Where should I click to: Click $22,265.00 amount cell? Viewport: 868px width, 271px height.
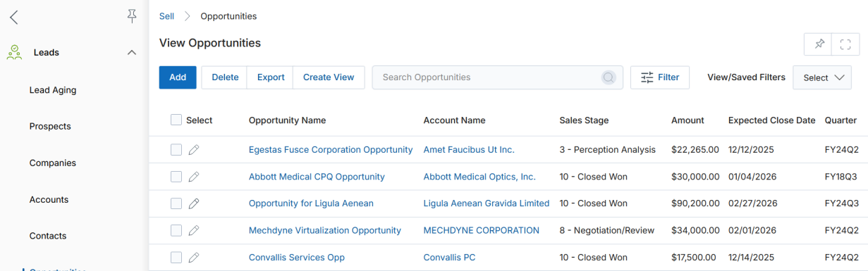pos(695,149)
